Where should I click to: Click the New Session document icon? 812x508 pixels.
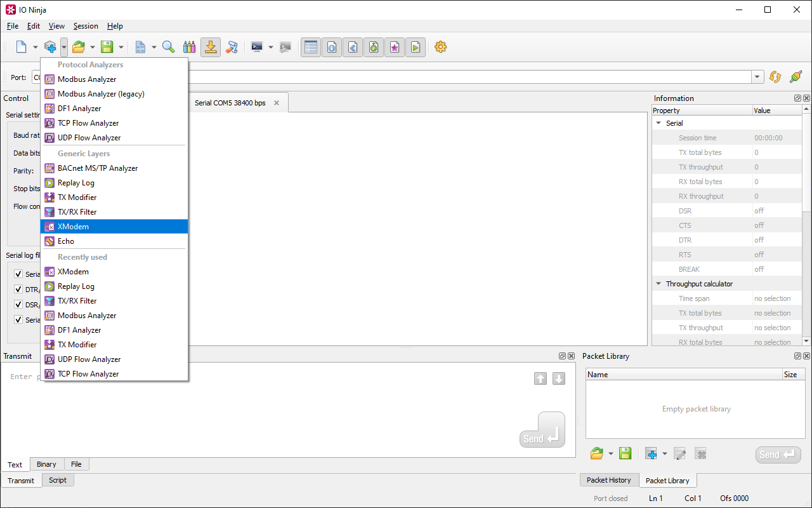coord(21,47)
